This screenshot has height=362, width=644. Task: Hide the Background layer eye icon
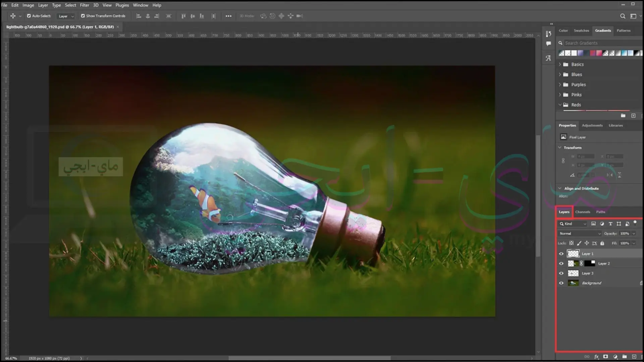561,283
